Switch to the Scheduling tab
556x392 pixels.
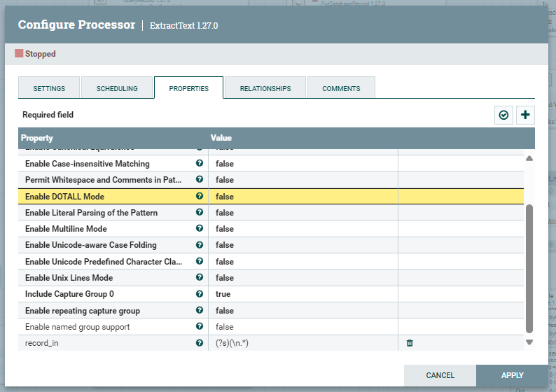117,88
